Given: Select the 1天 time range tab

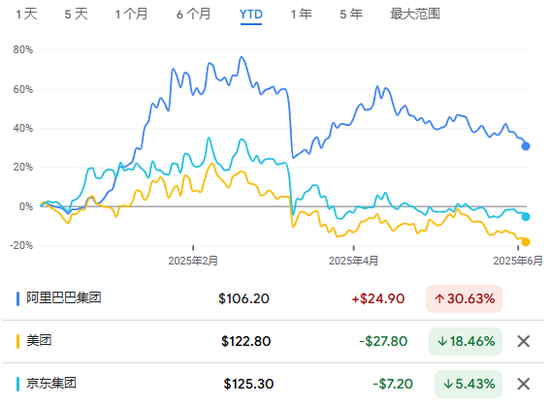Looking at the screenshot, I should coord(27,14).
